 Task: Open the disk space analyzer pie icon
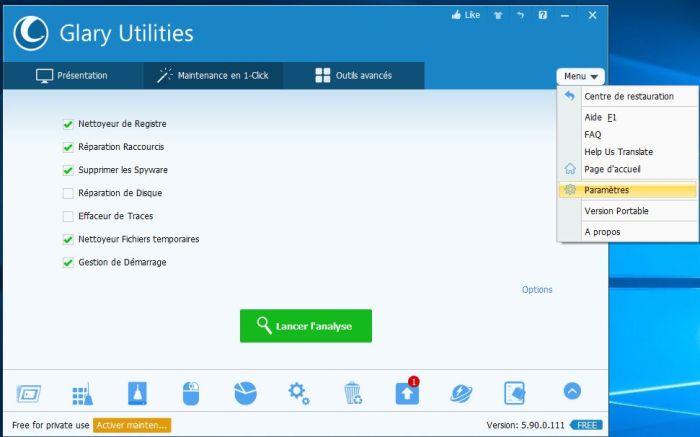pos(245,393)
